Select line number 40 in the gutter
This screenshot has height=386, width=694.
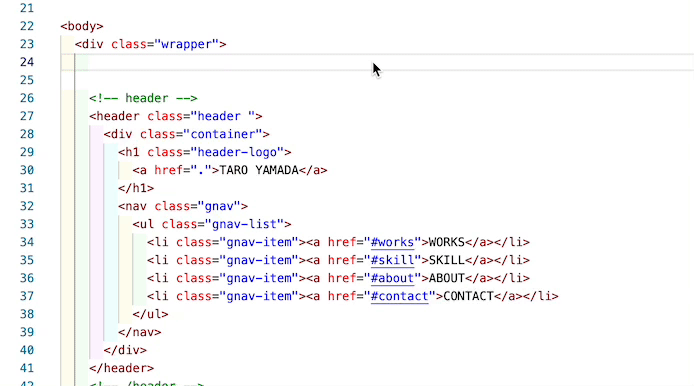coord(27,350)
